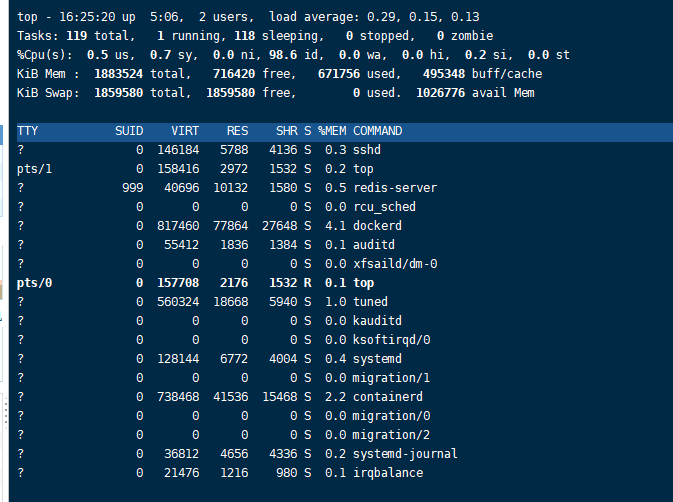Click the '0 zombie' count
The height and width of the screenshot is (502, 673).
(x=465, y=36)
